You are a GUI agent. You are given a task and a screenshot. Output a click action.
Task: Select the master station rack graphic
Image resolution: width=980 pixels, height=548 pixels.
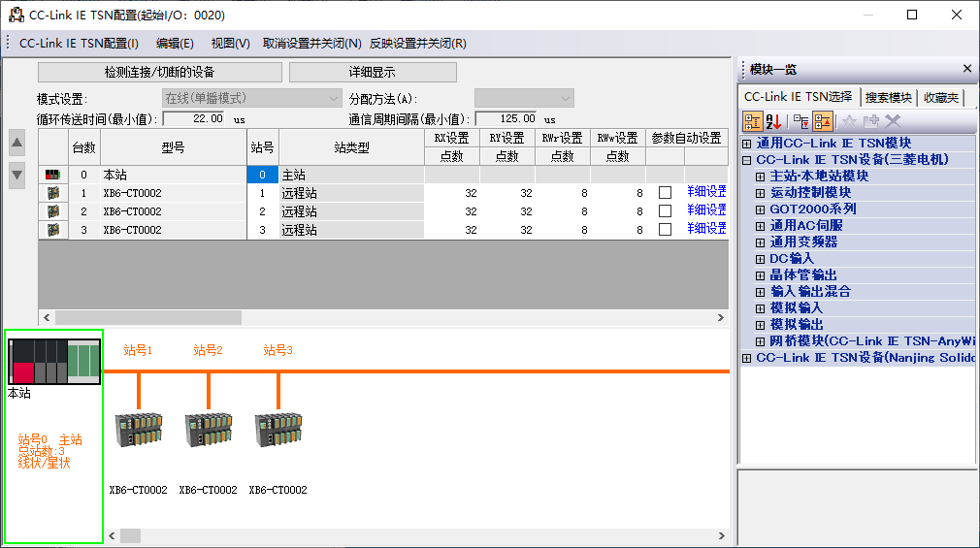[54, 362]
